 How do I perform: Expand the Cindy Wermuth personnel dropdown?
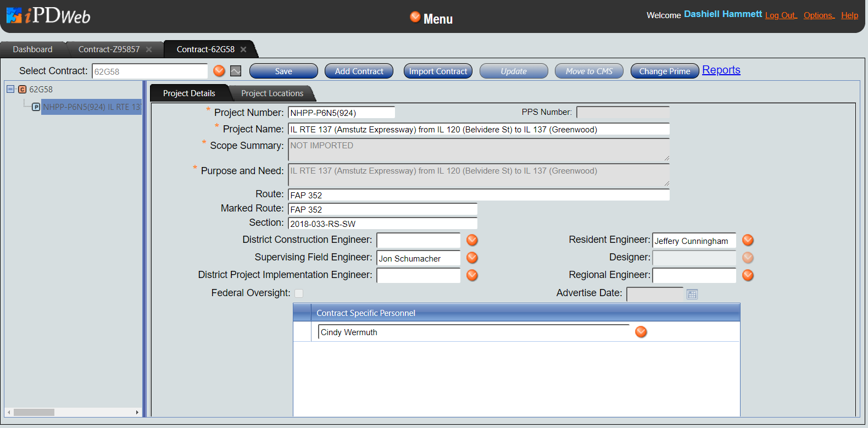tap(641, 332)
